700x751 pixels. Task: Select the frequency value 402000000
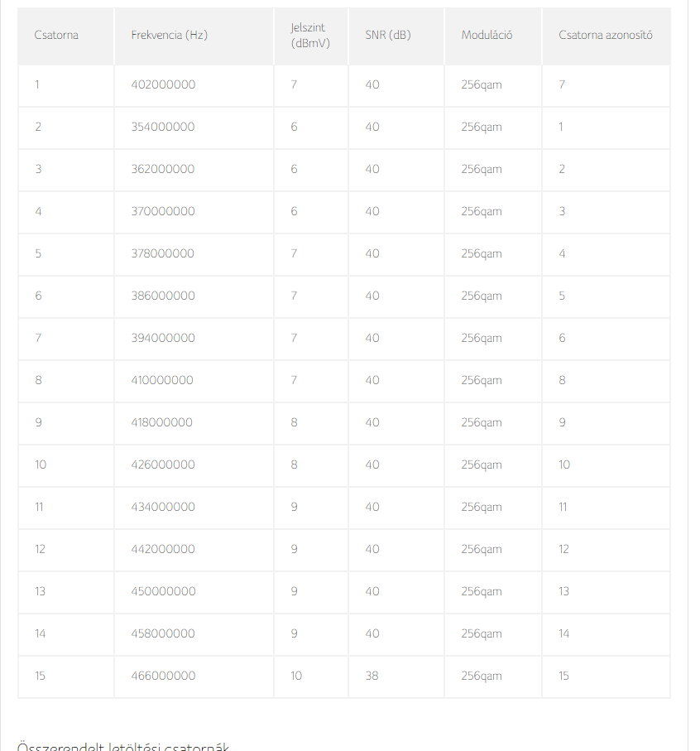[x=163, y=84]
